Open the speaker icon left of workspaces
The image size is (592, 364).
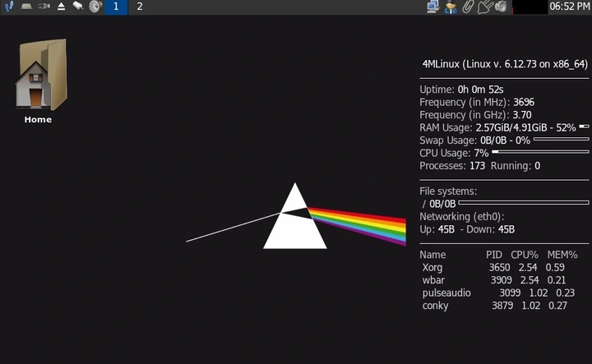click(x=95, y=7)
